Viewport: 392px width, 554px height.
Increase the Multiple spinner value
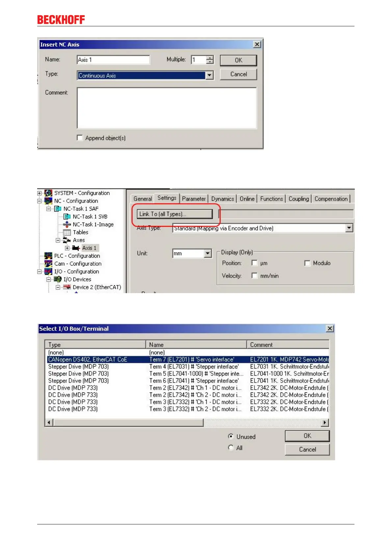pyautogui.click(x=210, y=58)
